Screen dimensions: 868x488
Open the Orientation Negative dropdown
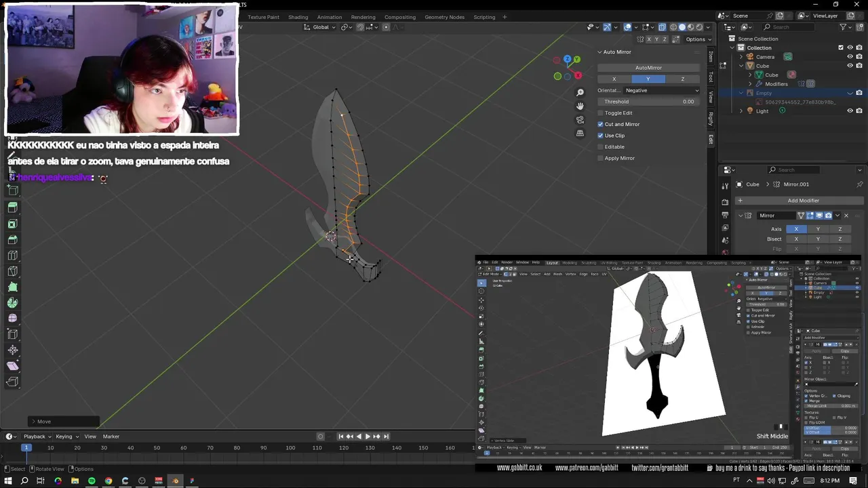pyautogui.click(x=661, y=90)
